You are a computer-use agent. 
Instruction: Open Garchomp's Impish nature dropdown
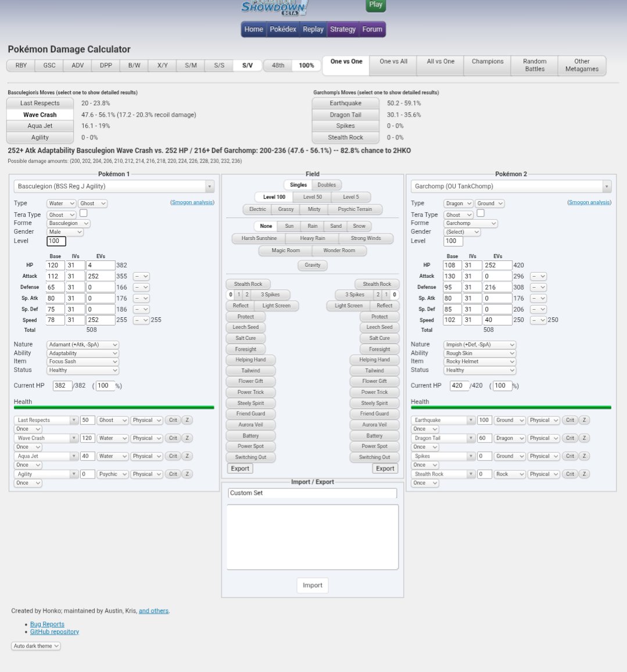(479, 345)
